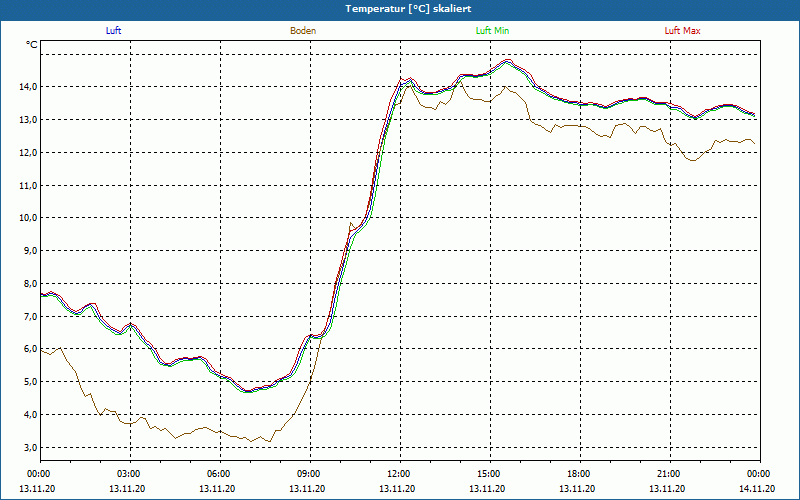Click the 11,0 value on the y-axis

click(x=30, y=185)
